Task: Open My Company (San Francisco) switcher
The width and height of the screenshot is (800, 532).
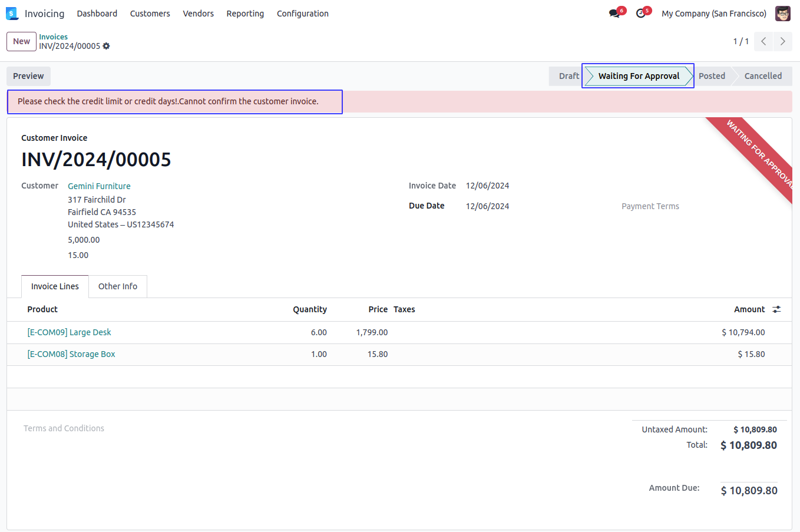Action: [x=713, y=14]
